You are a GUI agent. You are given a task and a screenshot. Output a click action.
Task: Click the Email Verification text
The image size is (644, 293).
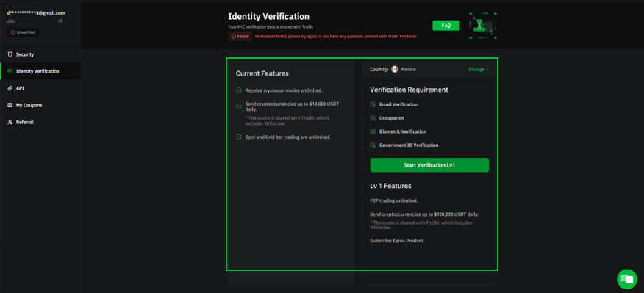tap(398, 104)
